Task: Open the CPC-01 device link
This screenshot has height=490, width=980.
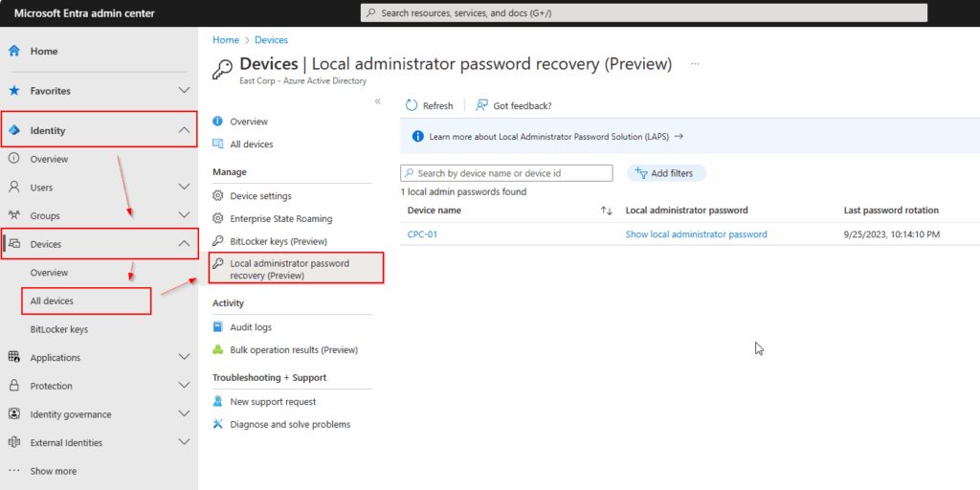Action: 422,234
